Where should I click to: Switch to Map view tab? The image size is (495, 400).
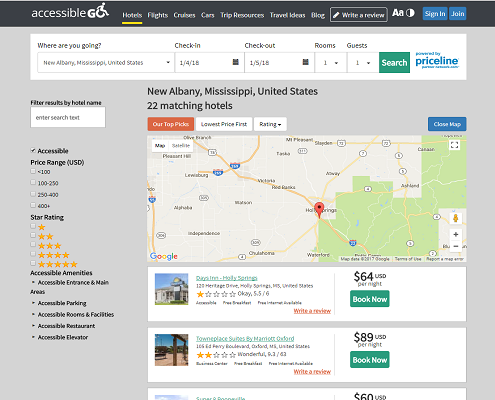pyautogui.click(x=160, y=146)
